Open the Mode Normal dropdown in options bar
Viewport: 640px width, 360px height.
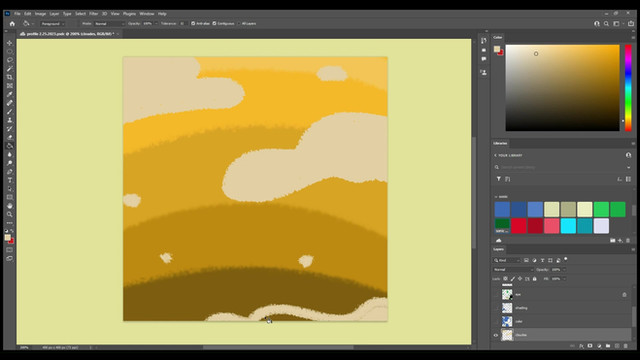pyautogui.click(x=109, y=24)
